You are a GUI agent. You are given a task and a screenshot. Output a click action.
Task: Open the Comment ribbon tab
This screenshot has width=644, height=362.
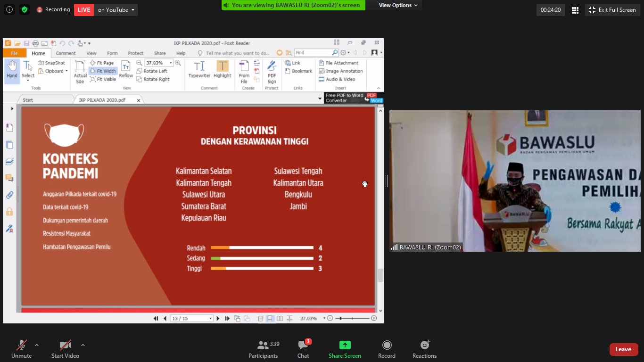pos(66,53)
